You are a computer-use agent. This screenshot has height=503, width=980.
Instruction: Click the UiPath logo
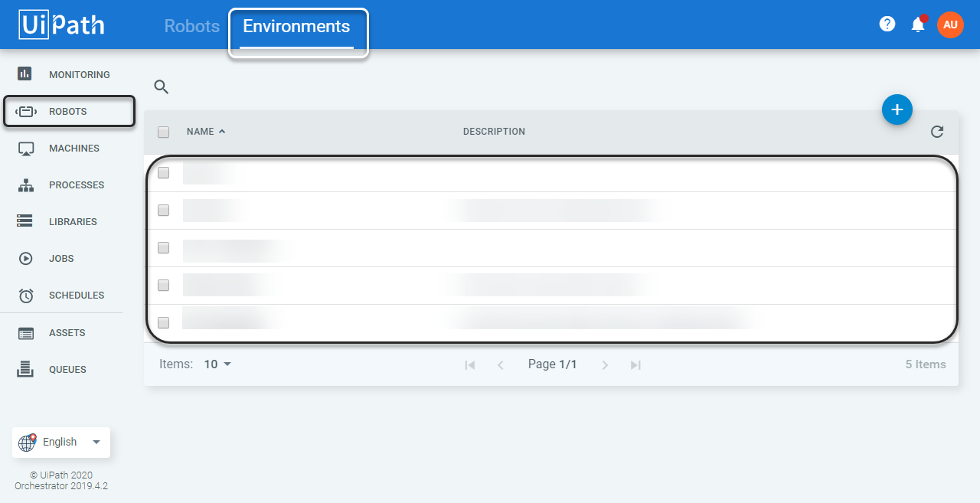[61, 25]
